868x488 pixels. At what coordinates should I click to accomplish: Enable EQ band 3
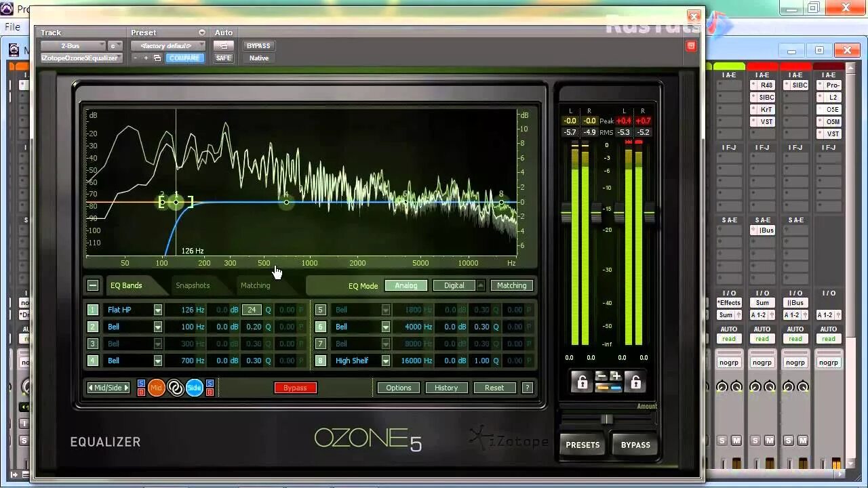click(x=93, y=344)
